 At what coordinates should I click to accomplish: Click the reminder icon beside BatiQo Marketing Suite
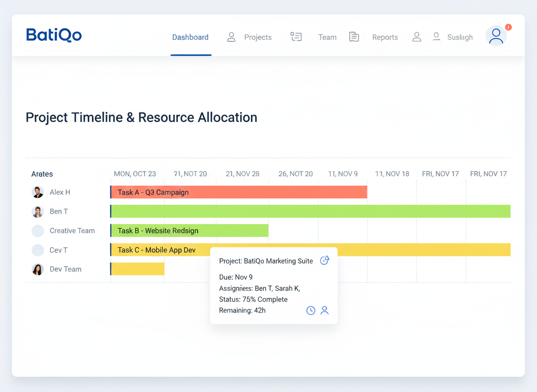pos(324,260)
